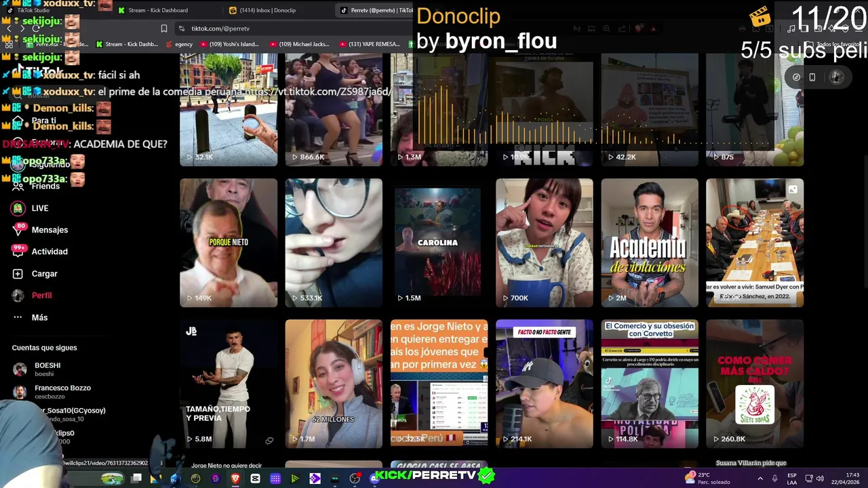This screenshot has width=868, height=488.
Task: Click the Actividad icon with 99+ badge
Action: 18,251
